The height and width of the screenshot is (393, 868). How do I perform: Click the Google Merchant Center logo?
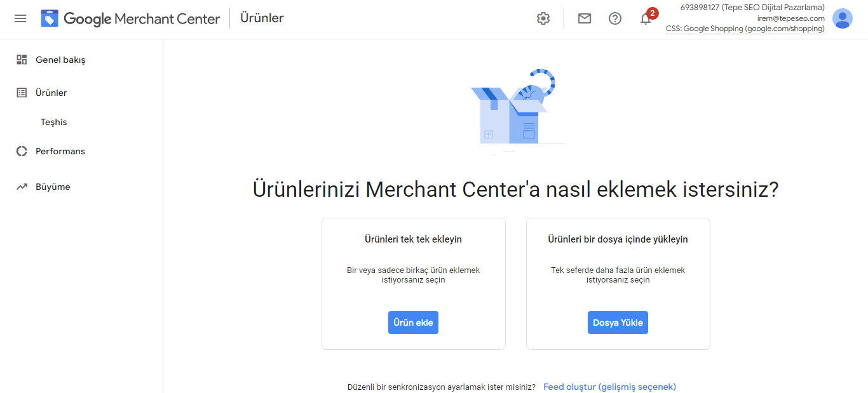(x=130, y=18)
